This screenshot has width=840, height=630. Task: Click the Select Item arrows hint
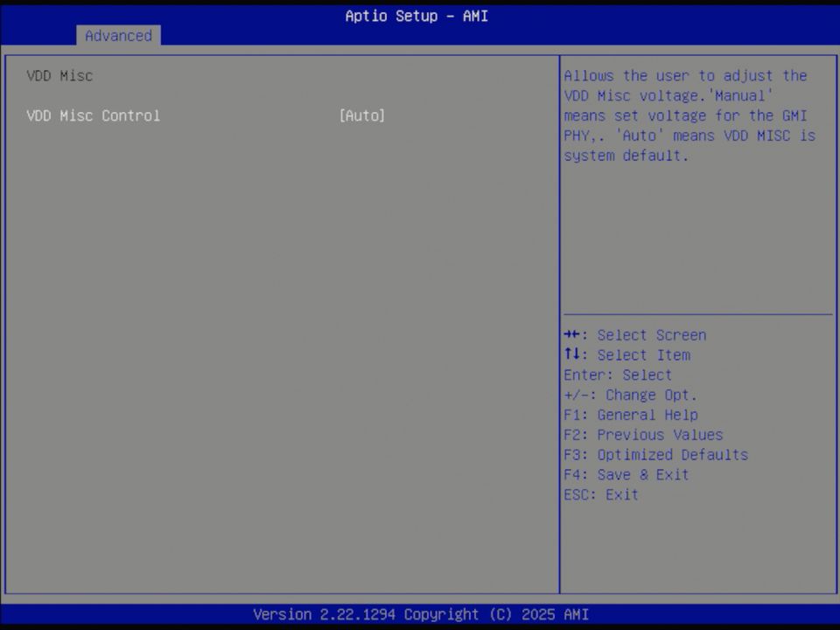click(626, 354)
